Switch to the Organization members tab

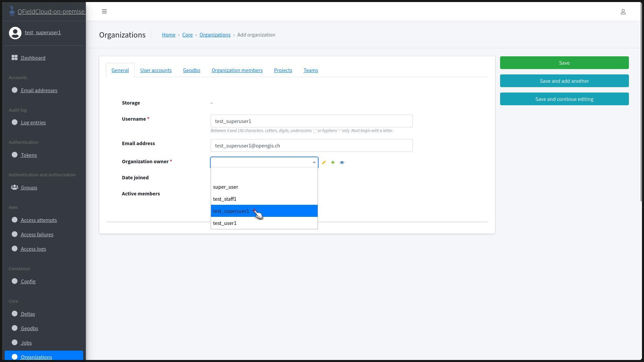(237, 70)
